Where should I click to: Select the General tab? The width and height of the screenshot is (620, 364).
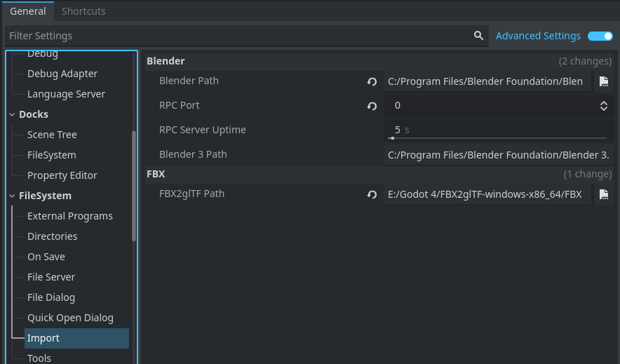tap(28, 11)
